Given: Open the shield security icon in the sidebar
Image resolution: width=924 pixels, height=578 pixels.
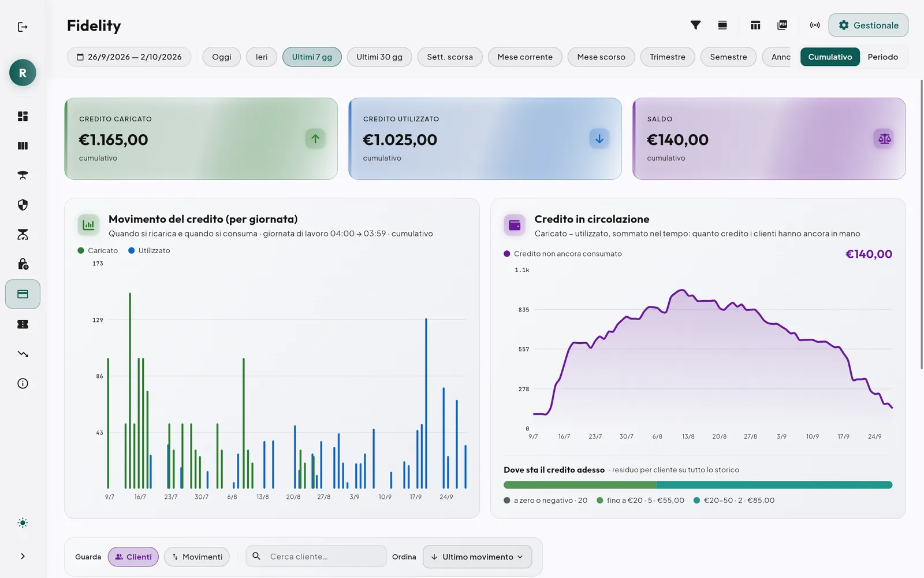Looking at the screenshot, I should 23,205.
